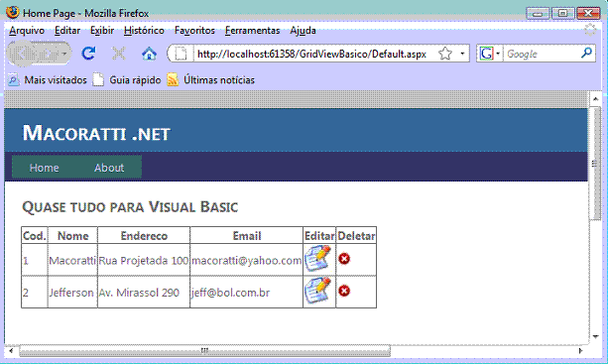Open the Home tab on the page

[45, 168]
